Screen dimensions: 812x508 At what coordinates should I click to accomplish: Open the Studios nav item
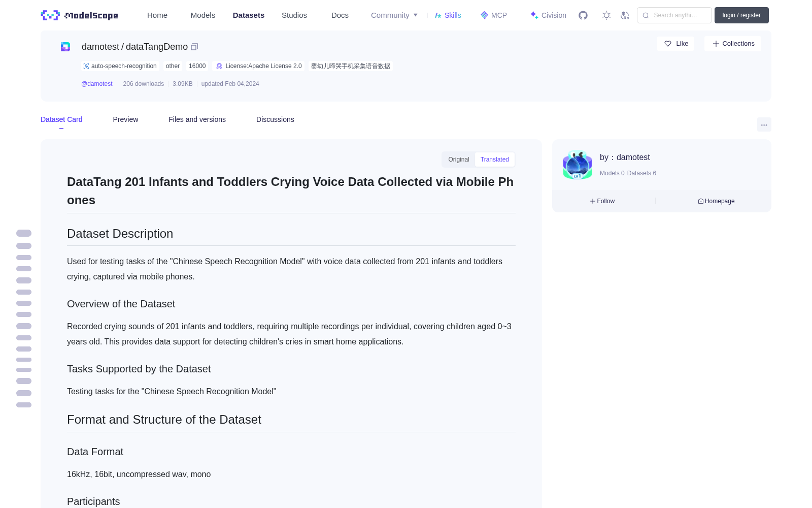click(294, 15)
